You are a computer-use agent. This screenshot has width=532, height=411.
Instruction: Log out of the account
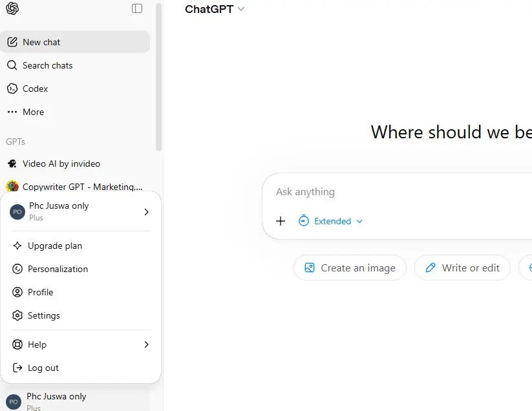[80, 368]
